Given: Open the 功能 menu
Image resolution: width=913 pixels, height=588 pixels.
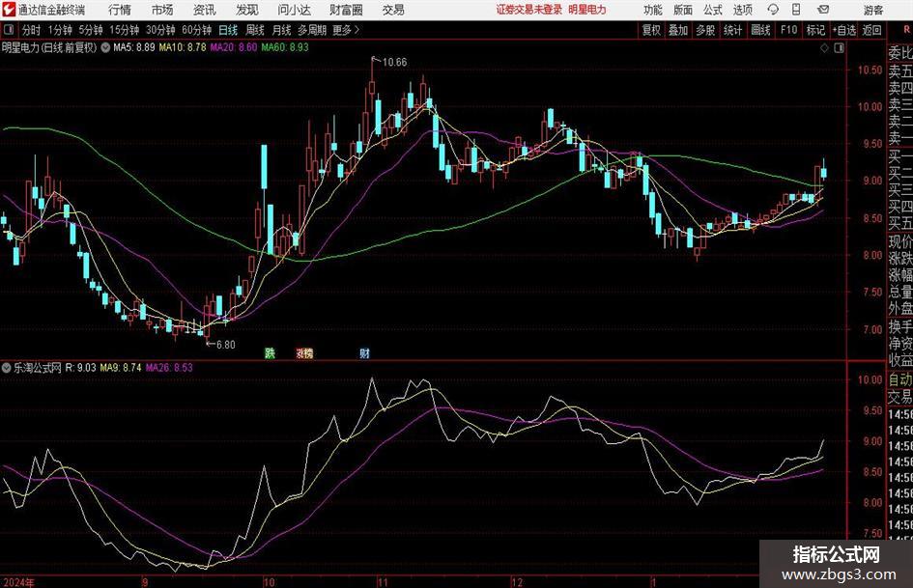Looking at the screenshot, I should pyautogui.click(x=653, y=10).
